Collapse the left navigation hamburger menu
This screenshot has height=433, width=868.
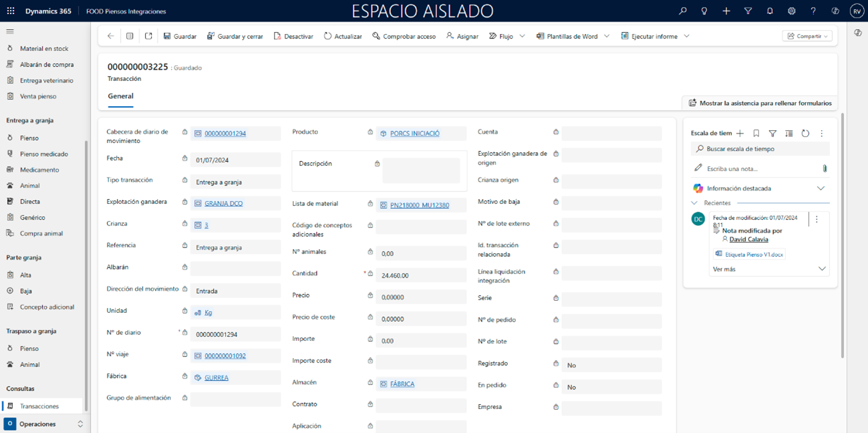coord(10,31)
